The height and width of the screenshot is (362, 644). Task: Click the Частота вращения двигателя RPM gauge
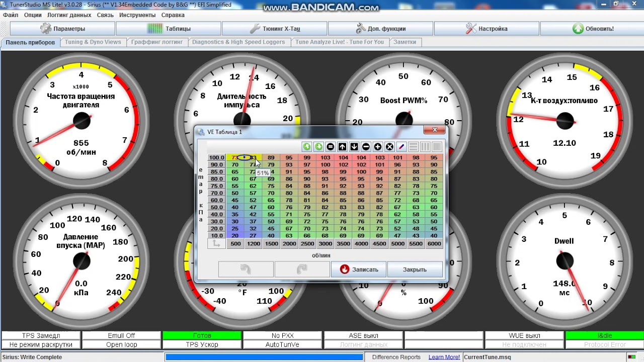click(81, 121)
